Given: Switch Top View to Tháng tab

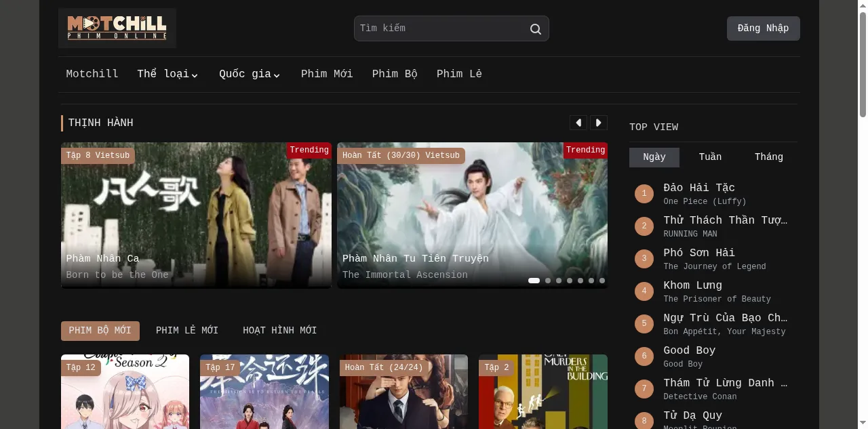Looking at the screenshot, I should click(769, 157).
